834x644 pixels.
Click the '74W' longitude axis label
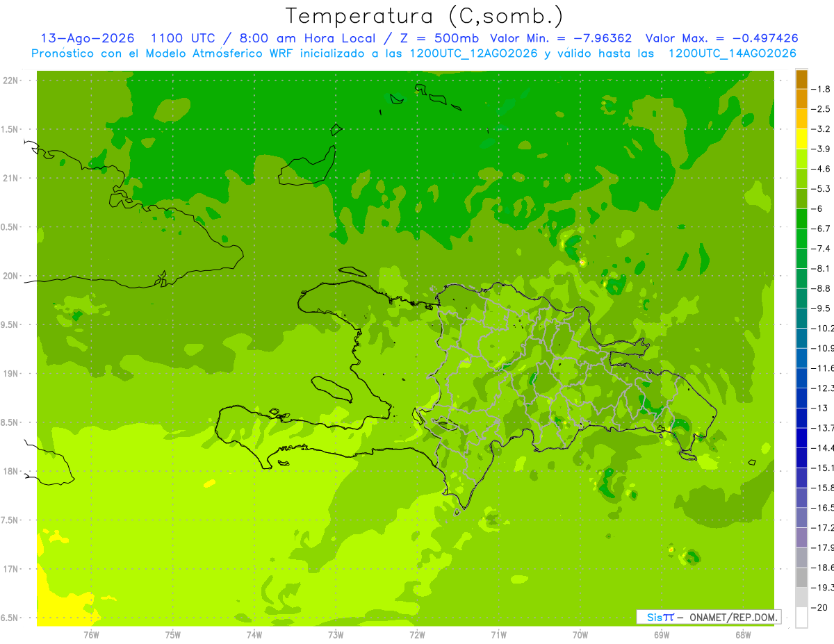tap(254, 635)
